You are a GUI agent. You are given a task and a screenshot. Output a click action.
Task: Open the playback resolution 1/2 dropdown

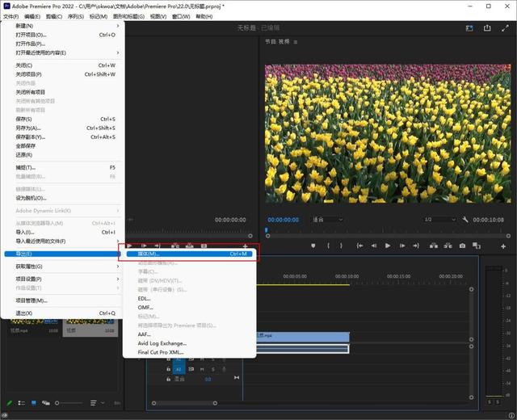tap(439, 220)
